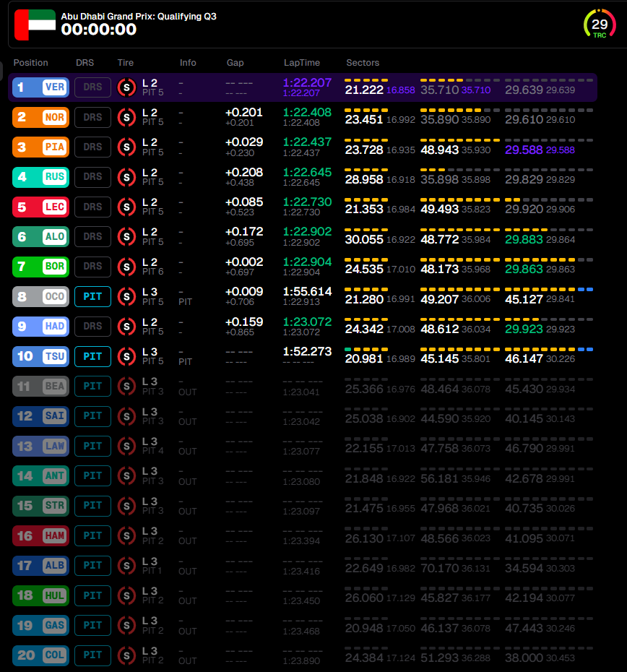Click best lap 1:23.890 in COL row
The image size is (627, 672).
301,661
